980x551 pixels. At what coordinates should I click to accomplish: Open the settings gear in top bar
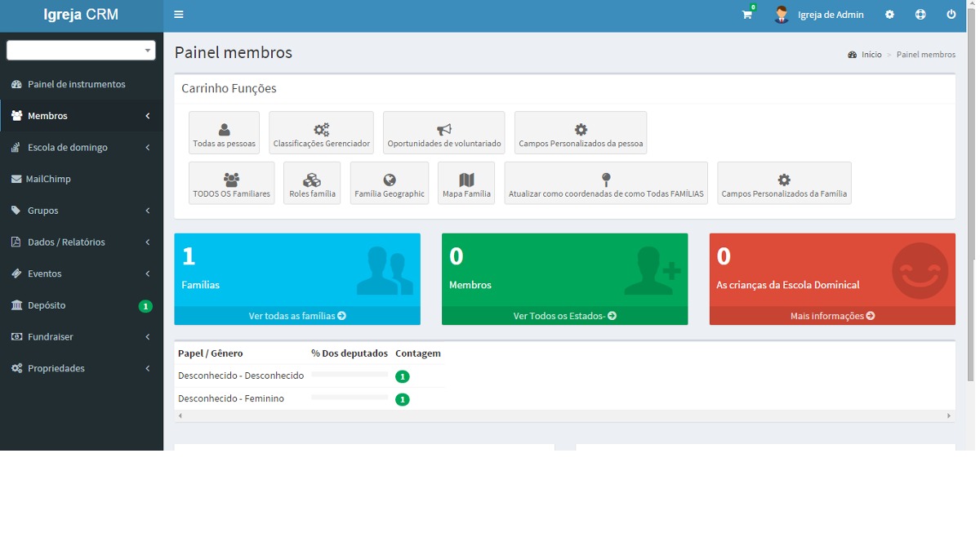click(x=889, y=15)
